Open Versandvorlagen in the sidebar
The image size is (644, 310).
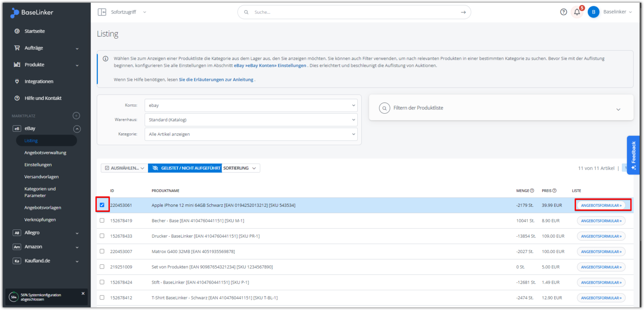click(x=42, y=177)
